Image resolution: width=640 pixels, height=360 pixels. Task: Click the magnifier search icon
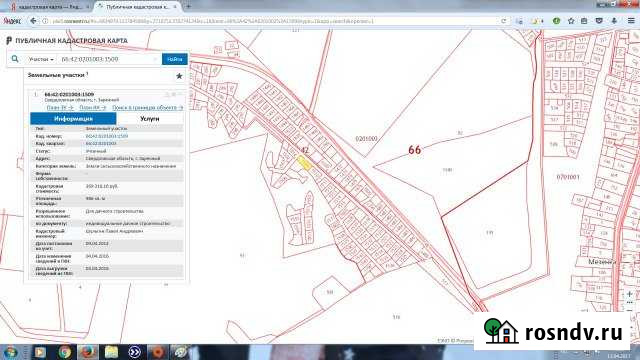(x=15, y=59)
